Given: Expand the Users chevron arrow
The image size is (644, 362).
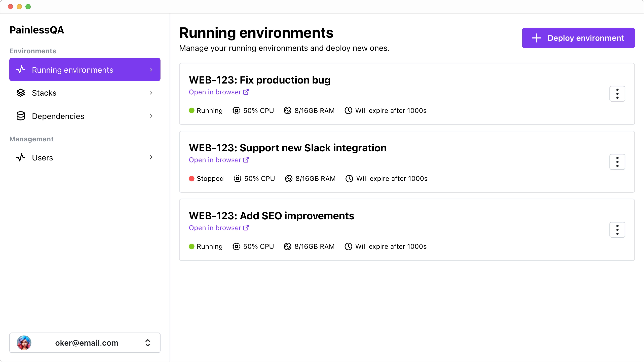Looking at the screenshot, I should pos(151,157).
